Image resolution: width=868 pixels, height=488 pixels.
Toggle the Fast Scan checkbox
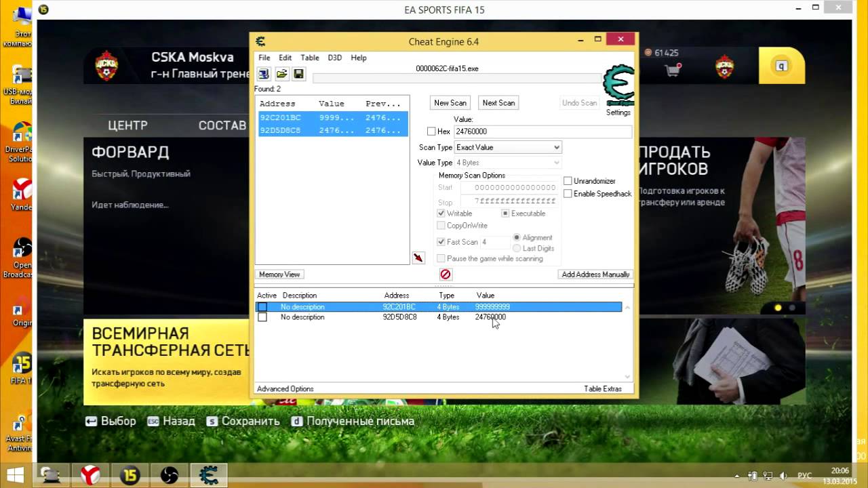click(x=441, y=242)
